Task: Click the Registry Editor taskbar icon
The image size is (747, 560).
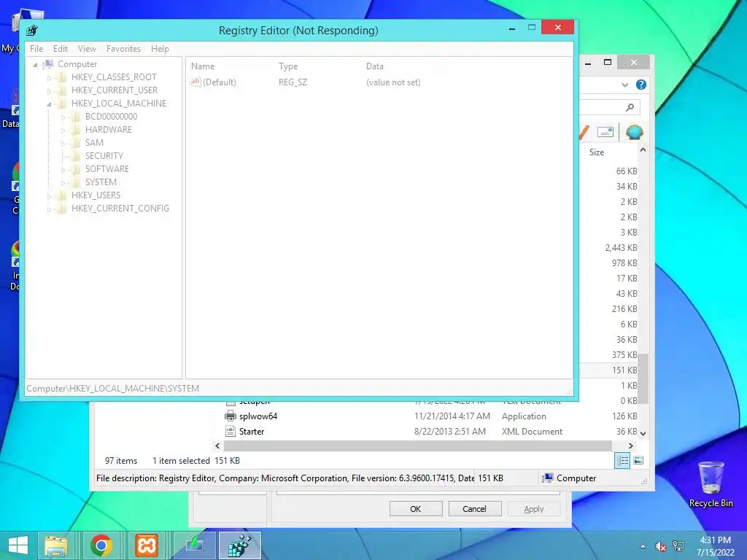Action: [240, 545]
